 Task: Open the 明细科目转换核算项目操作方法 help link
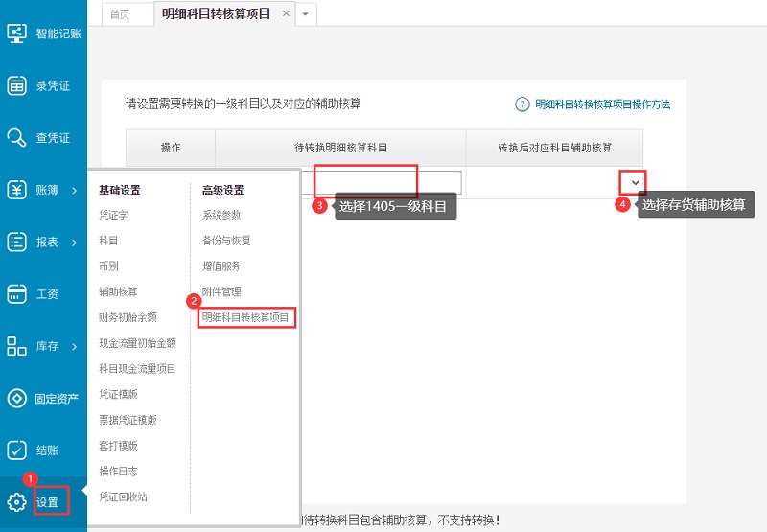[600, 104]
